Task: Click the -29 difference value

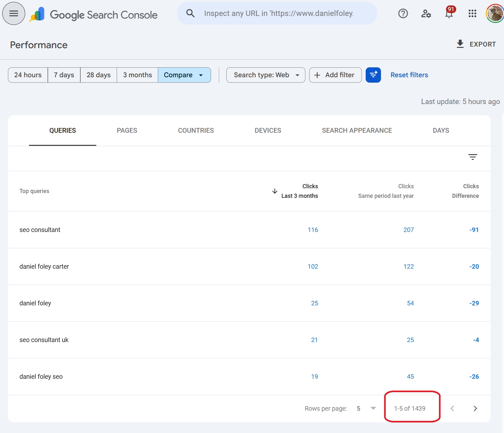Action: (x=474, y=303)
